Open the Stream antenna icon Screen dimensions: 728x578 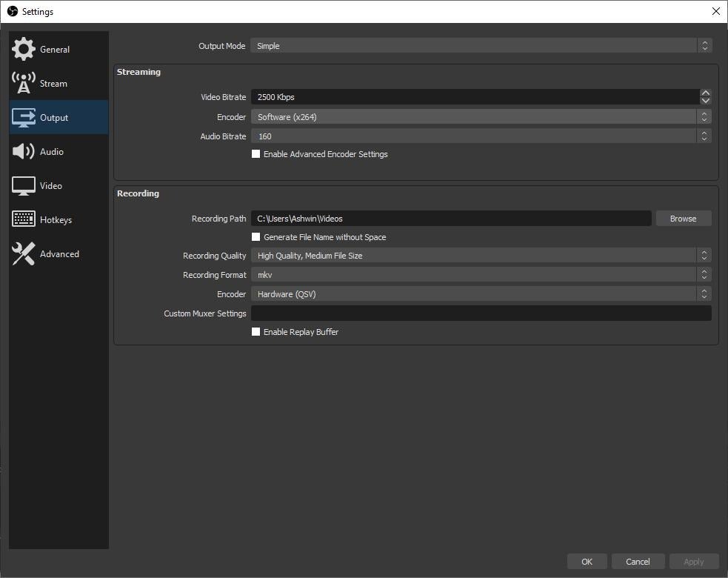click(x=24, y=83)
